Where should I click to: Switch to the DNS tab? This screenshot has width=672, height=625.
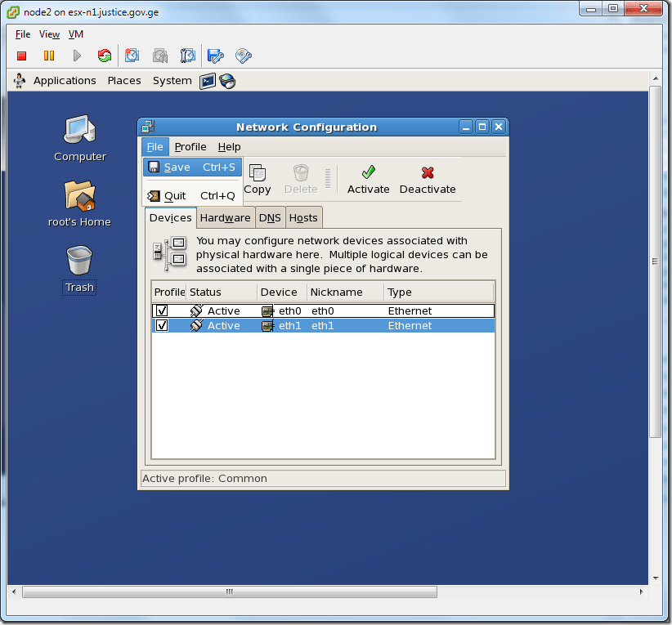[x=270, y=217]
